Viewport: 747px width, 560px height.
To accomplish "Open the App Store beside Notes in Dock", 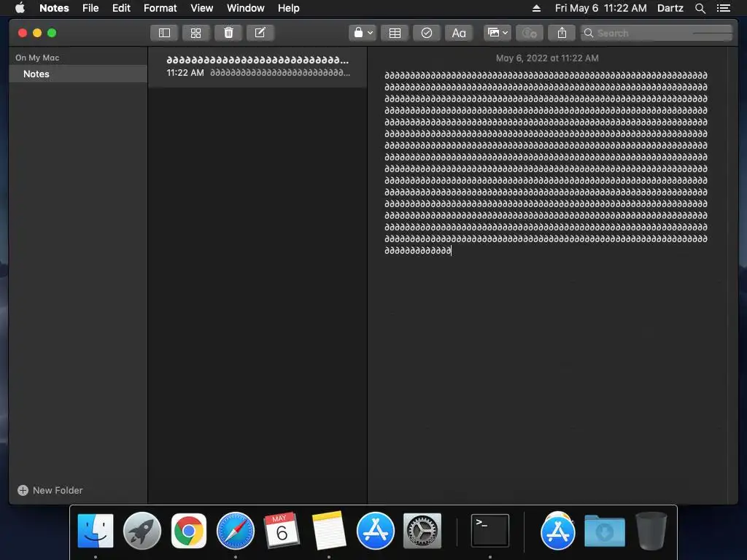I will pyautogui.click(x=376, y=531).
